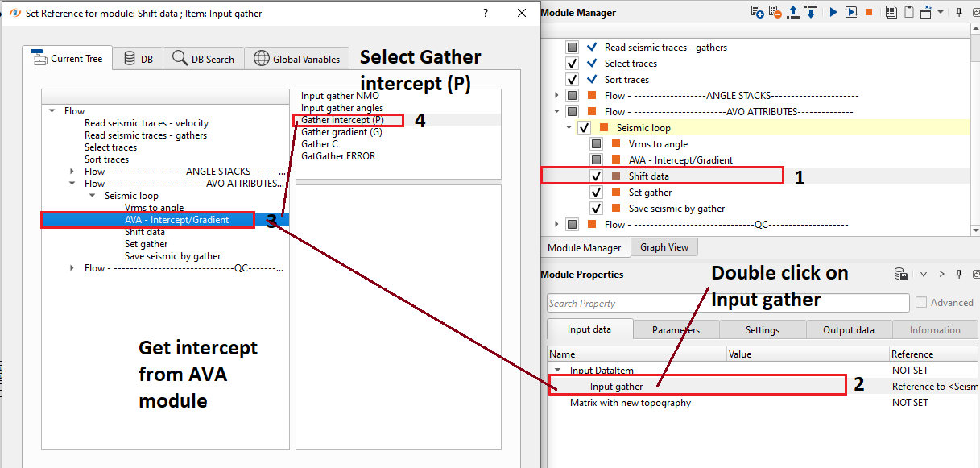Switch to the Current Tree tab

[x=67, y=58]
